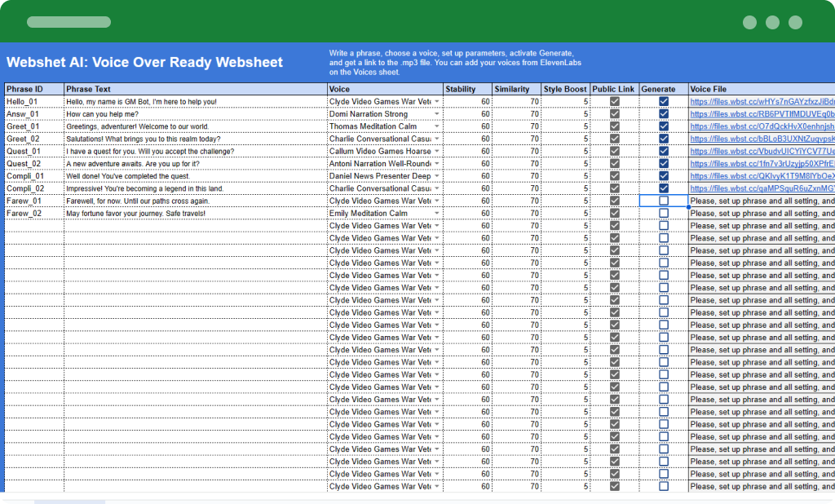Viewport: 835px width, 504px height.
Task: Select the Compli_02 phrase ID cell
Action: click(x=34, y=188)
